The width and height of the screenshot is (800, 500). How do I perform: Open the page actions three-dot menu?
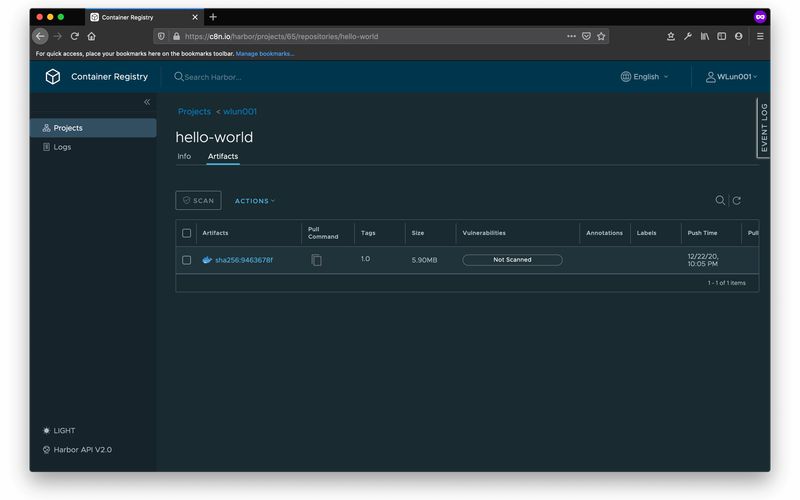tap(571, 36)
